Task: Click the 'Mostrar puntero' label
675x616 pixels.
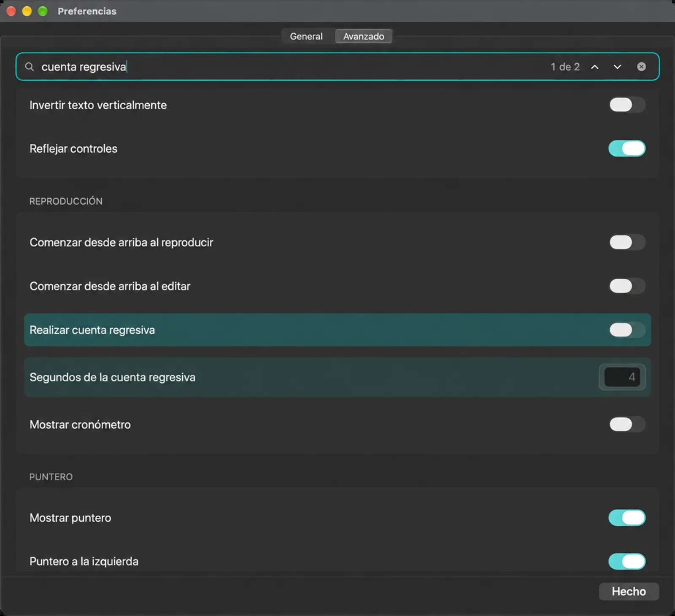Action: tap(70, 518)
